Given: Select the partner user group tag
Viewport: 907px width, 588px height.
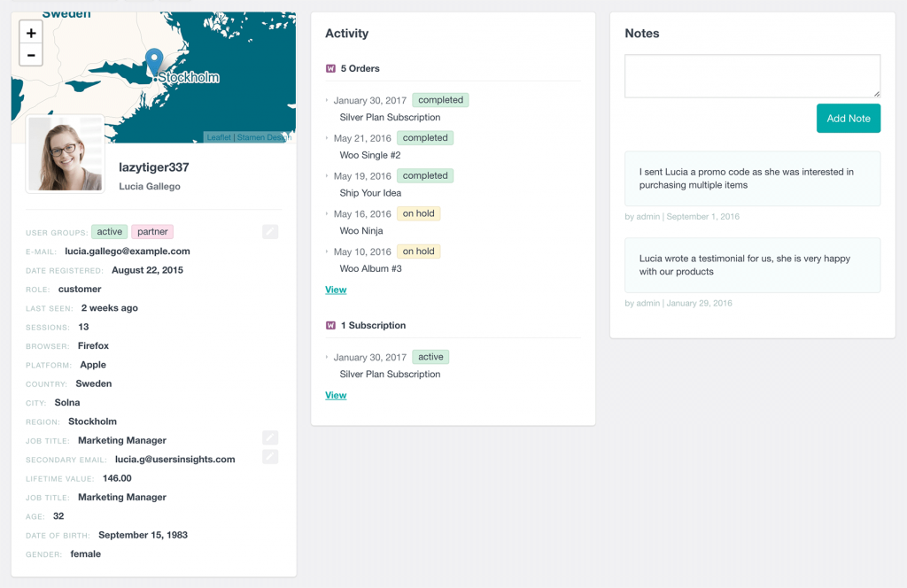Looking at the screenshot, I should tap(152, 231).
